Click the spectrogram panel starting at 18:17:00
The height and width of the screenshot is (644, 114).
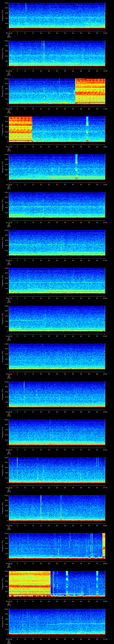[x=57, y=129]
